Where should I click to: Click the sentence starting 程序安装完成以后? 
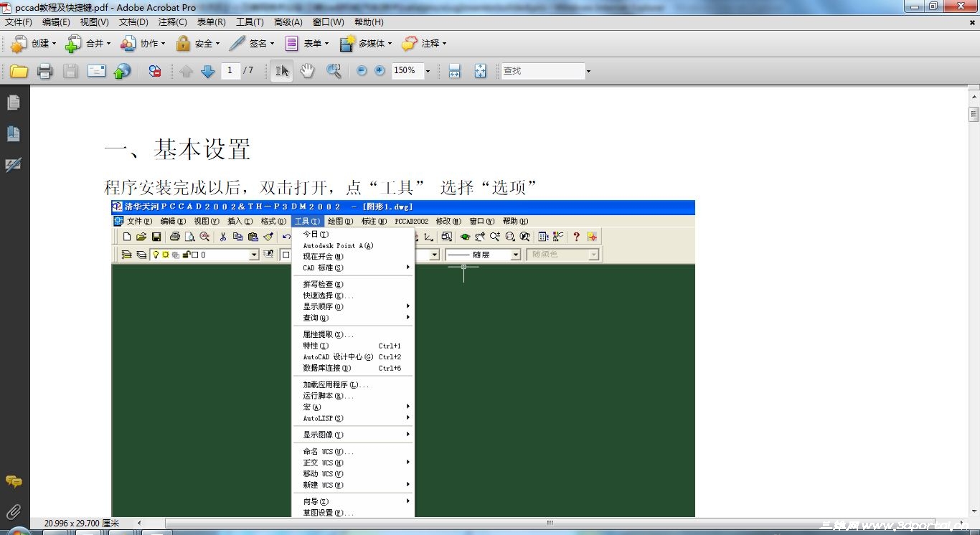(321, 187)
